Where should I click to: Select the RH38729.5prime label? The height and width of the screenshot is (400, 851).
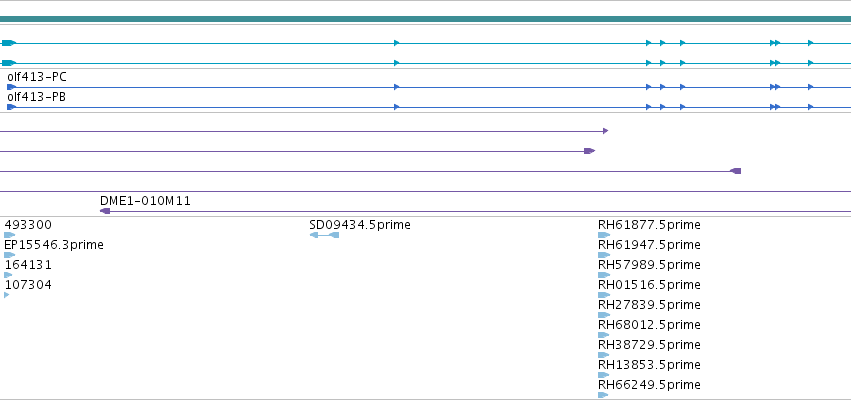click(x=649, y=345)
